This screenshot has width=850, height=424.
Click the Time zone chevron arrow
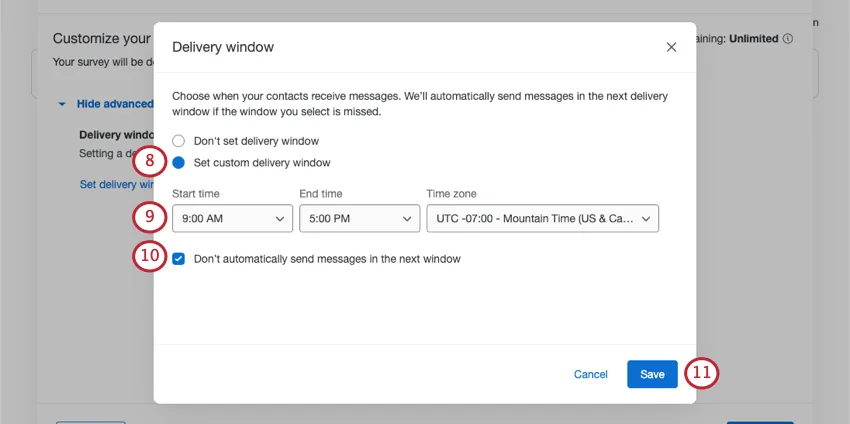click(x=646, y=218)
